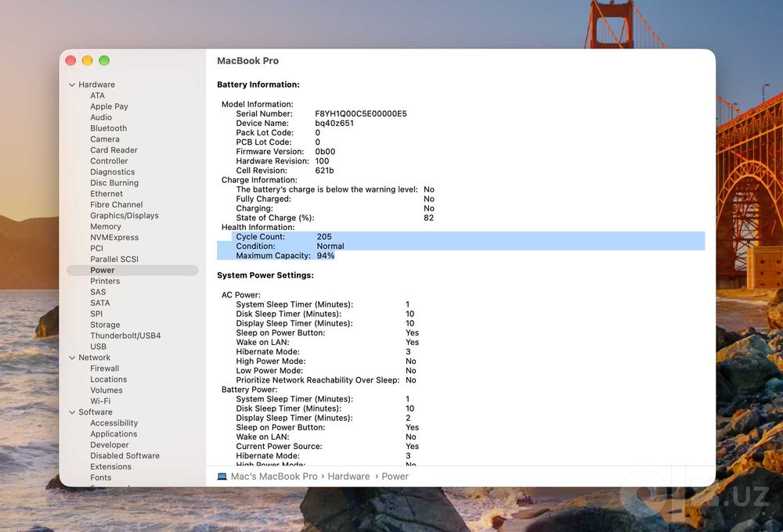Click the Hardware section label
The height and width of the screenshot is (532, 783).
96,84
